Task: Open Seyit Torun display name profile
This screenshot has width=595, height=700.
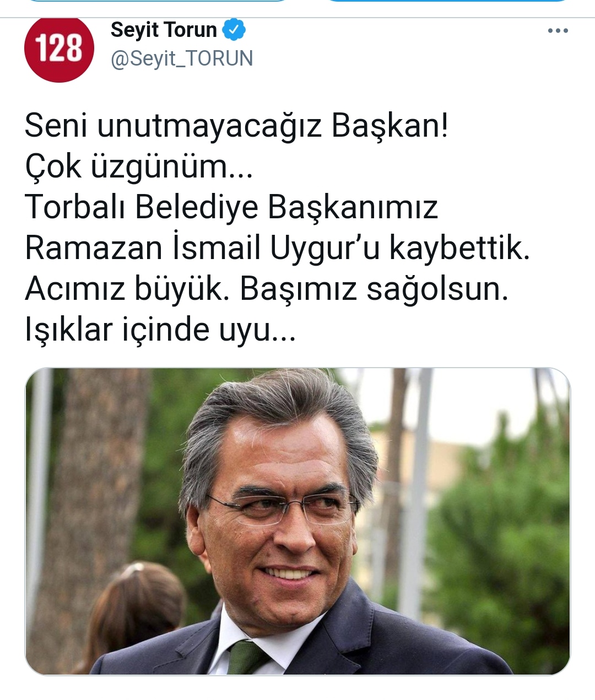Action: tap(164, 30)
